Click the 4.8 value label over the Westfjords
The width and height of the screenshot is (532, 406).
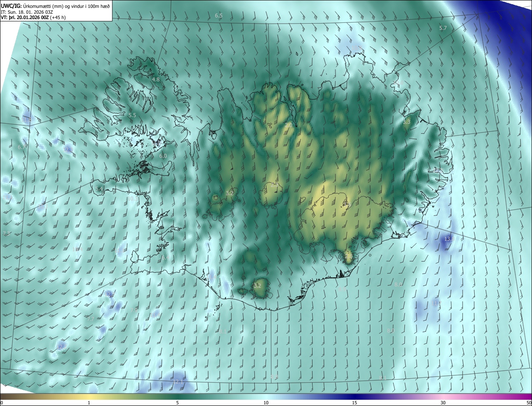(x=156, y=79)
